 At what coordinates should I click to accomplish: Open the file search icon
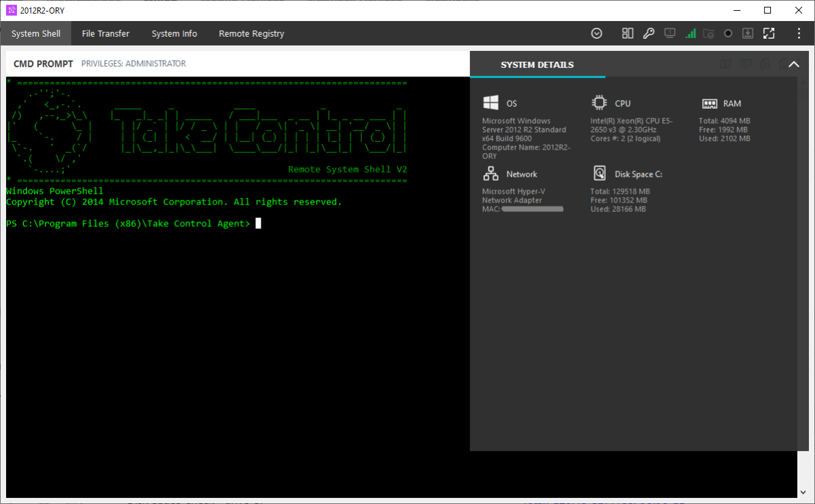tap(765, 63)
